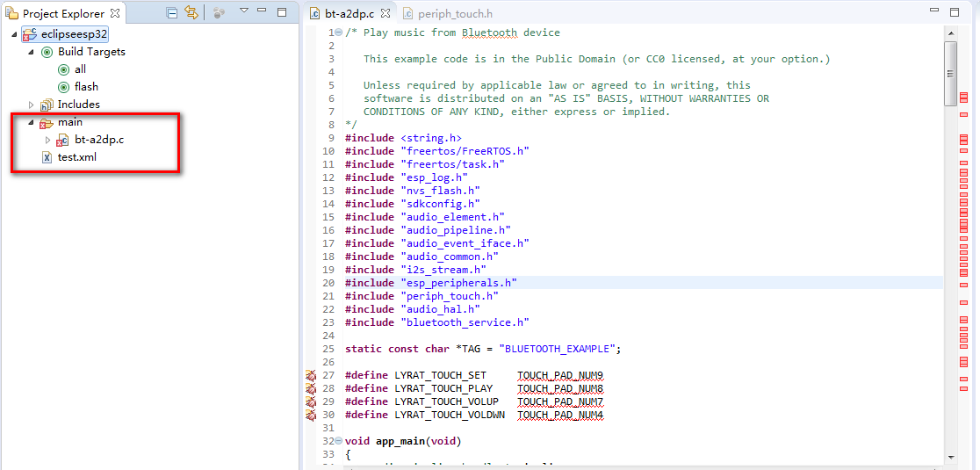
Task: Select the main folder
Action: 70,122
